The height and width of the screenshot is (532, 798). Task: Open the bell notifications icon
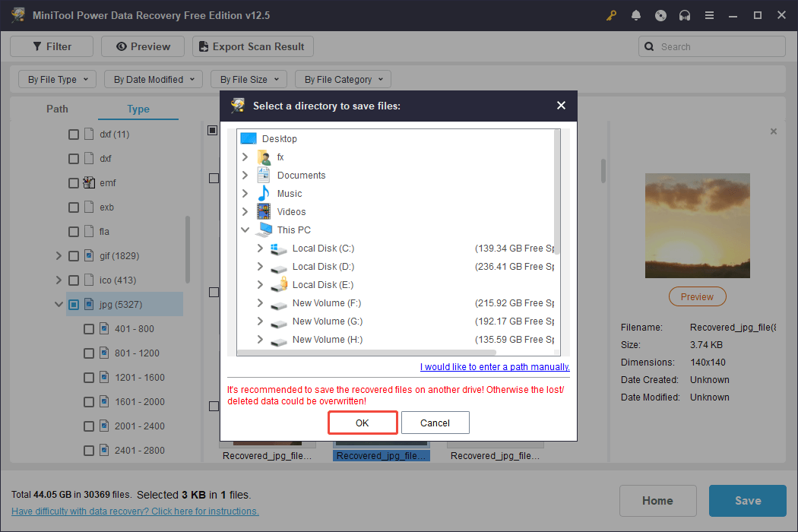tap(636, 15)
